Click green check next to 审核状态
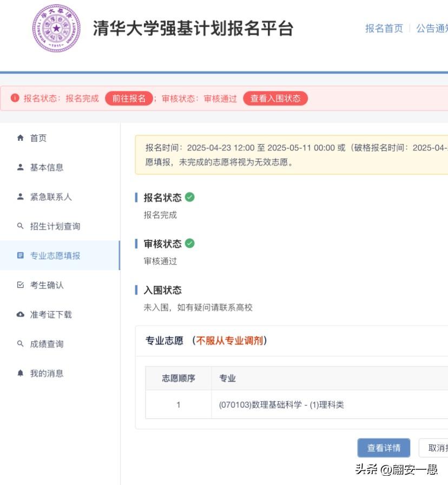Viewport: 448px width, 485px height. click(x=189, y=244)
